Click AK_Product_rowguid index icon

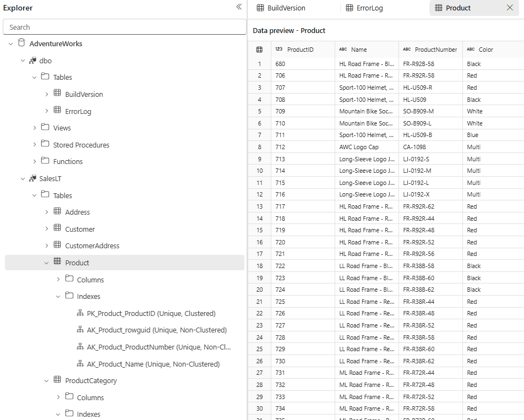coord(80,330)
